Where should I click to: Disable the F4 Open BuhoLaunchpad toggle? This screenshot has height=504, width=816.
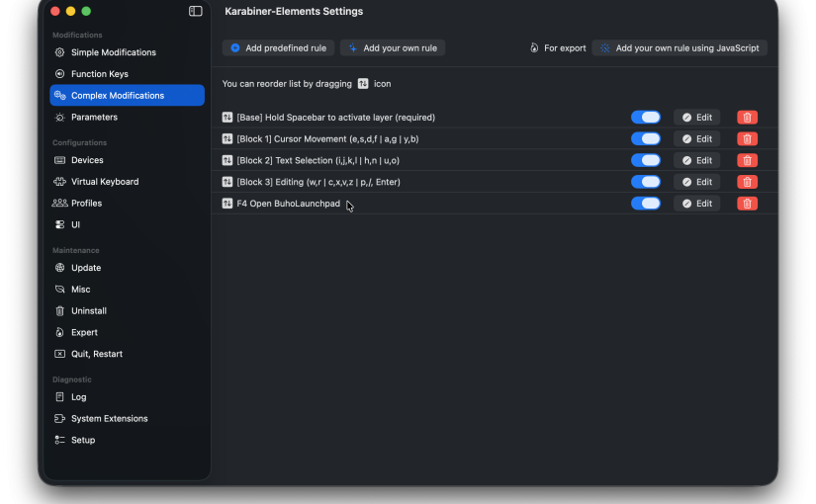pyautogui.click(x=646, y=204)
